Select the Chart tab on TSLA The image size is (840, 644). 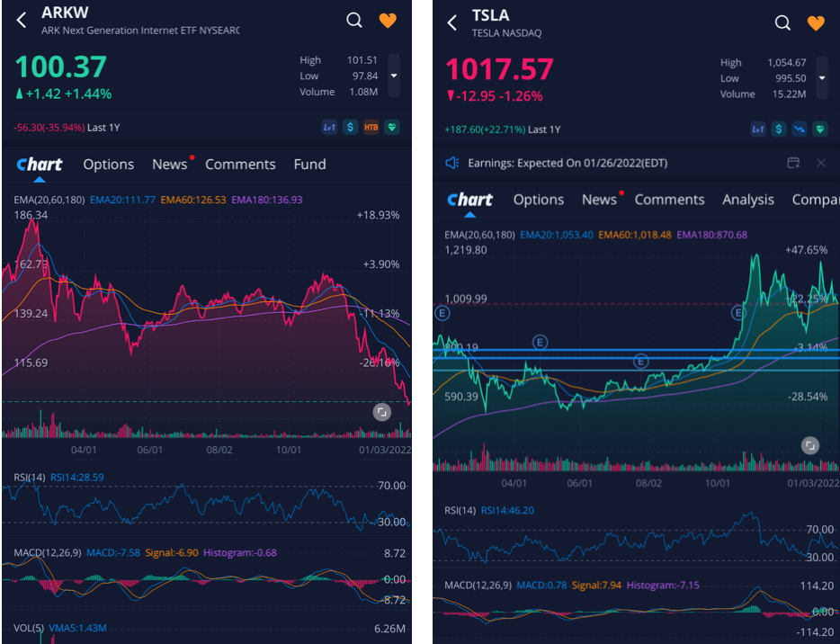tap(469, 200)
